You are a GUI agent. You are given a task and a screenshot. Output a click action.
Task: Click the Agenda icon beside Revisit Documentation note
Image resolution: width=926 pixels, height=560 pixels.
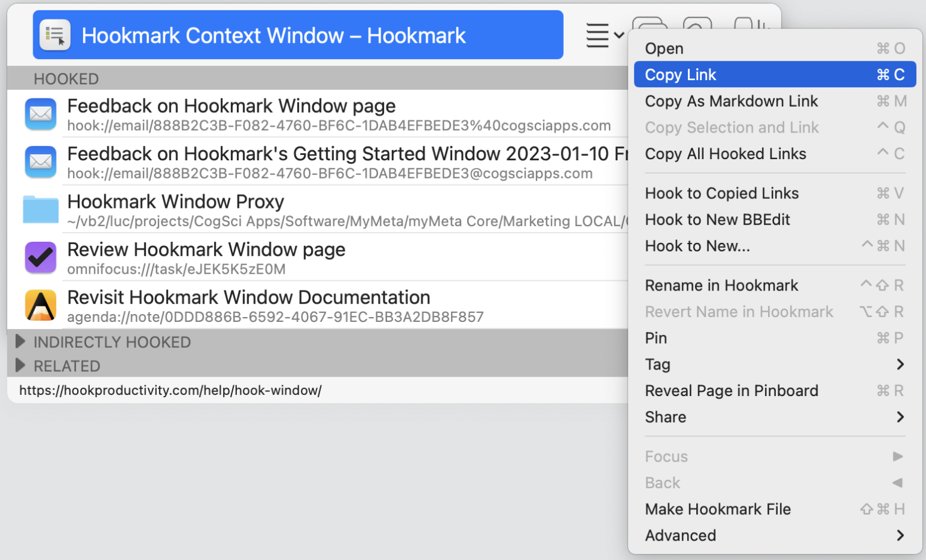click(x=40, y=305)
